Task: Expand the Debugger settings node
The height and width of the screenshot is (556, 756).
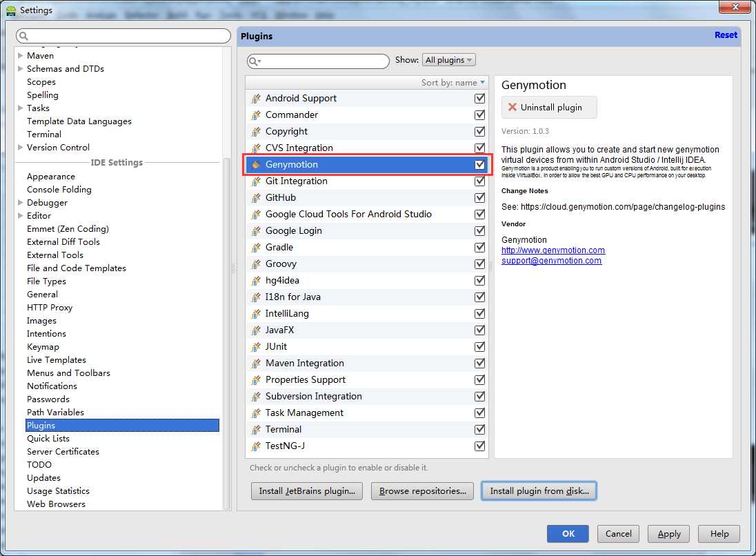Action: [x=20, y=203]
